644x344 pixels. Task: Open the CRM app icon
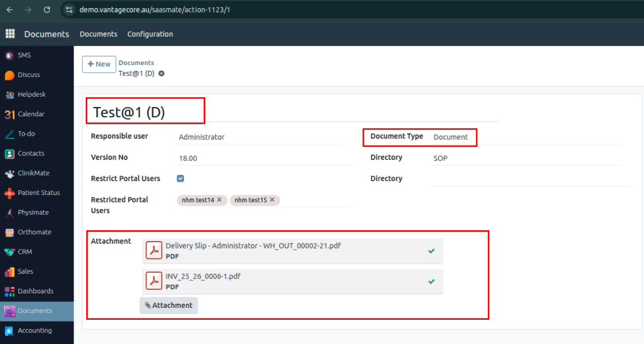coord(10,252)
